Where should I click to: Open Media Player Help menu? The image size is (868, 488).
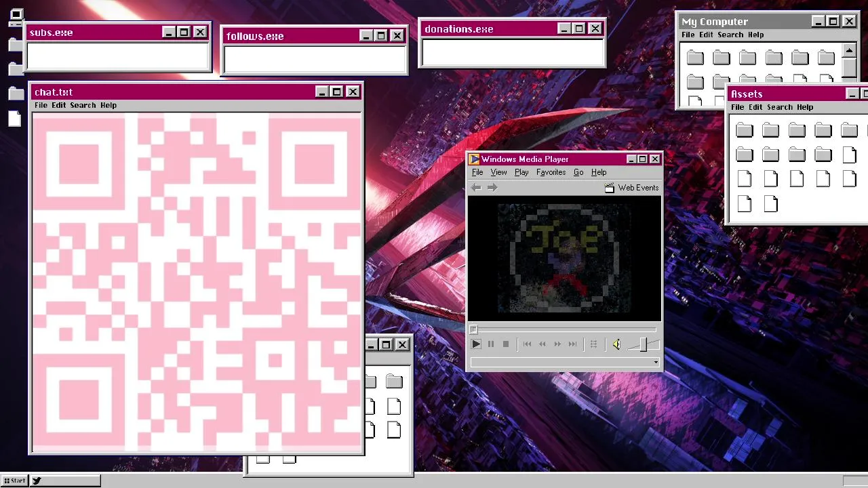(x=599, y=172)
